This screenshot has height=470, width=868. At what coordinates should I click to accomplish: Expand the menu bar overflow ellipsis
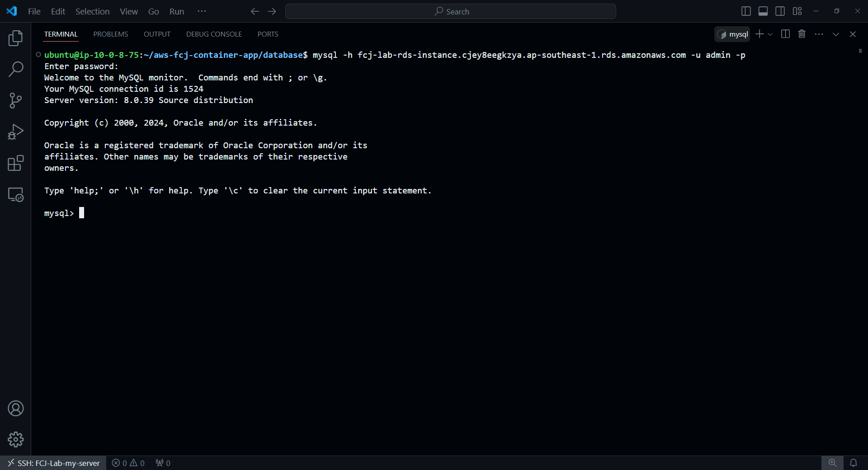click(x=202, y=11)
